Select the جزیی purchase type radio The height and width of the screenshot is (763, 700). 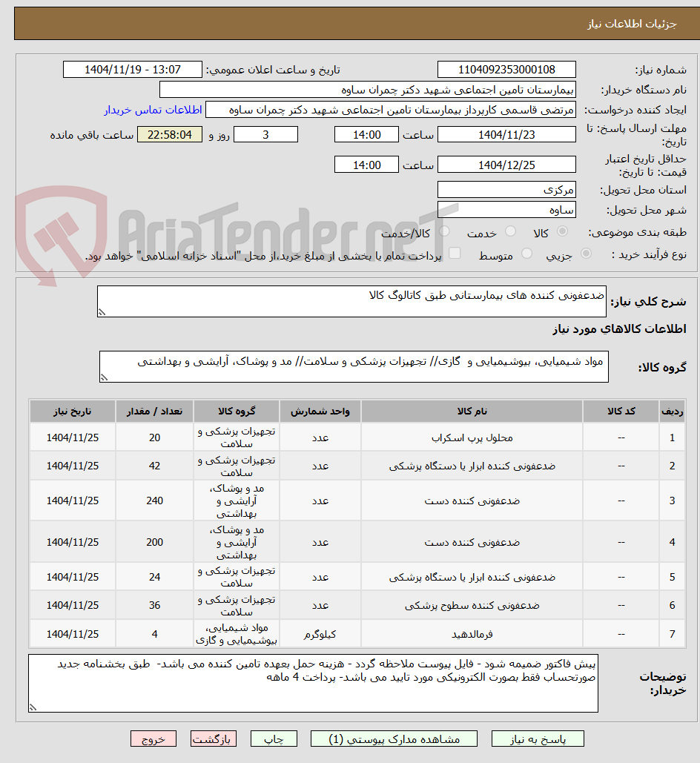586,254
